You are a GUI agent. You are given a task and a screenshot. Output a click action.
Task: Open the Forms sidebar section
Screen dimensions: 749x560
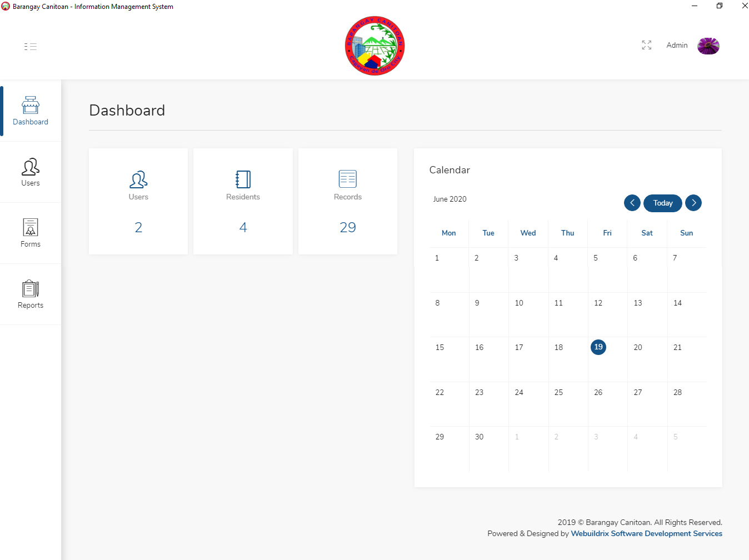point(31,233)
